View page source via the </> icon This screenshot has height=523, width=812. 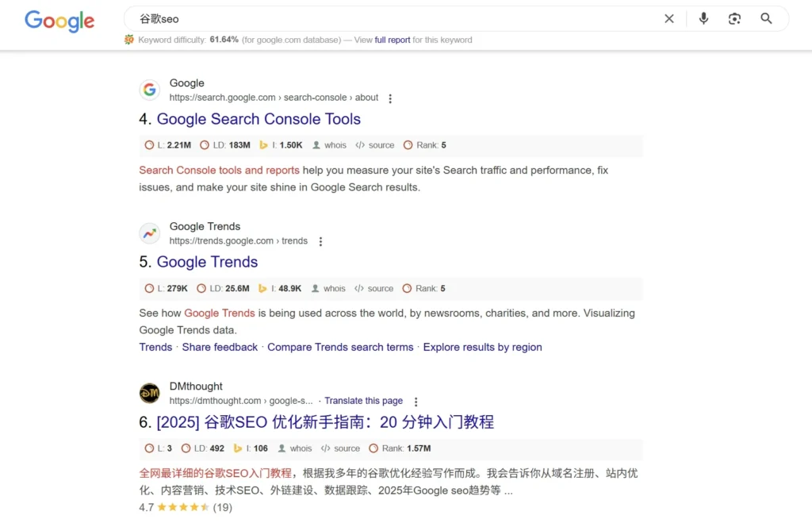pyautogui.click(x=361, y=144)
